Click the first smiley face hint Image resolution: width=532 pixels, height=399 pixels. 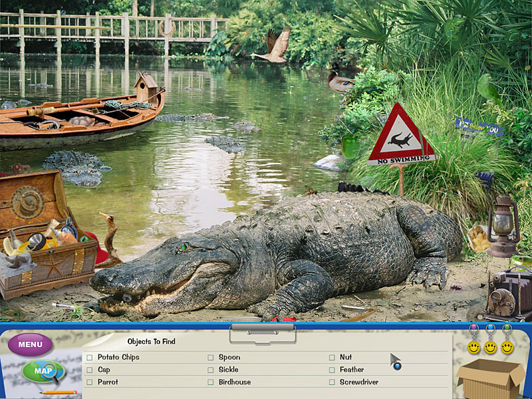click(473, 347)
